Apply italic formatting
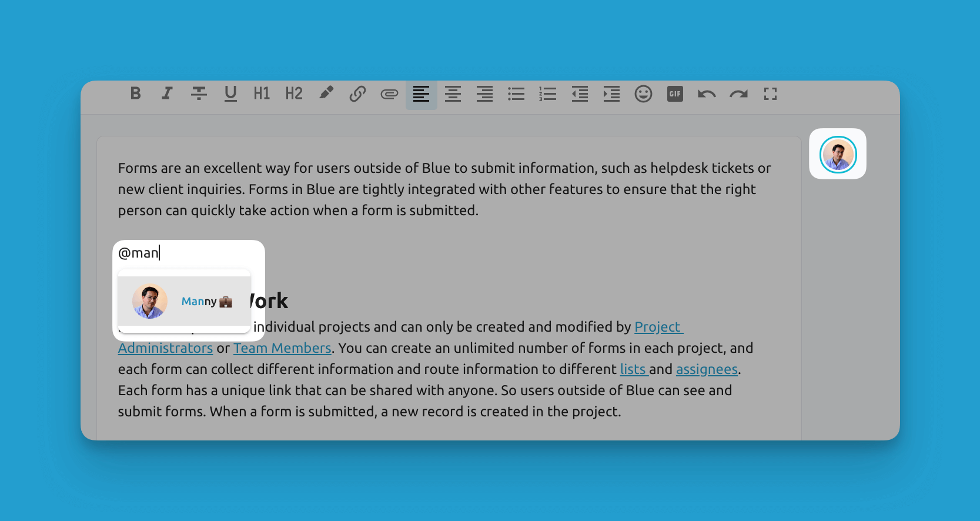The image size is (980, 521). [168, 93]
